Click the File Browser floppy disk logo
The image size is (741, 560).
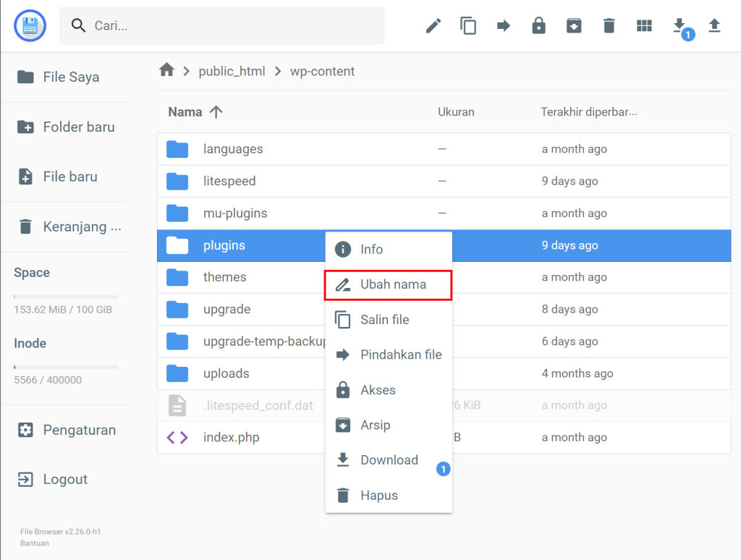[x=30, y=25]
